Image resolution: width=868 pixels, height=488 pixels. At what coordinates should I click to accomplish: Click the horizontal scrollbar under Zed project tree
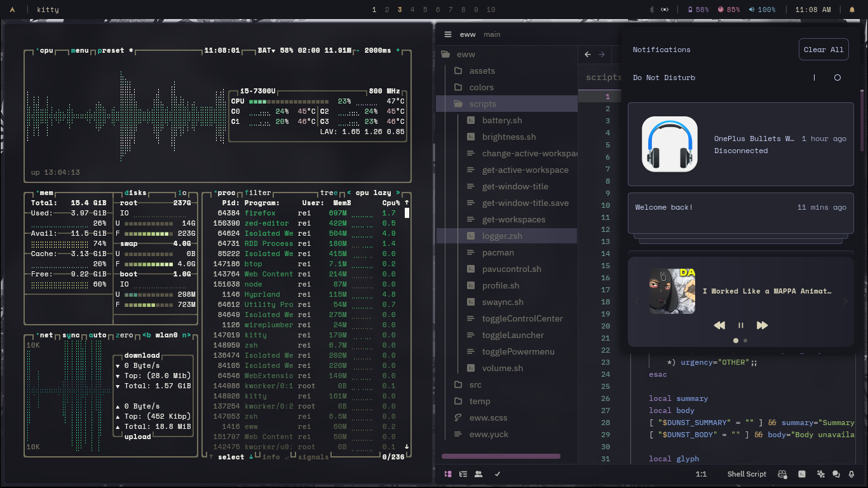coord(501,456)
